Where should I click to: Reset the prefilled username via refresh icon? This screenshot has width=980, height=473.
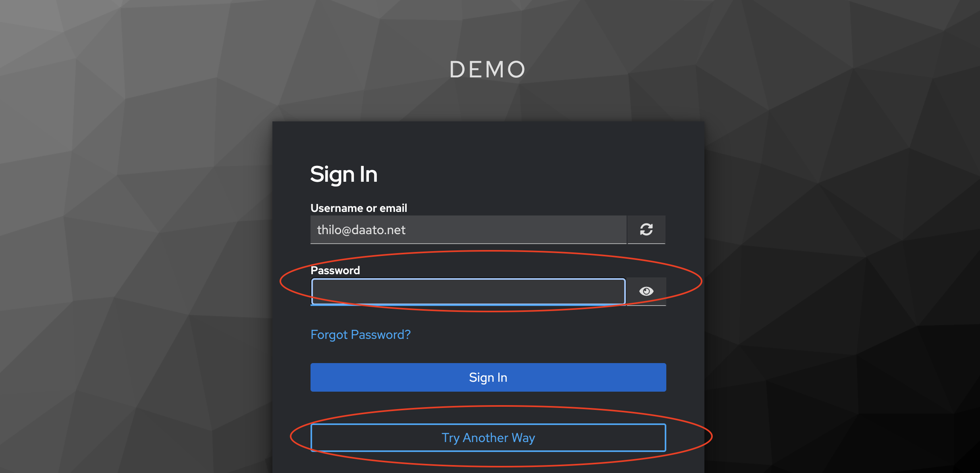(646, 229)
